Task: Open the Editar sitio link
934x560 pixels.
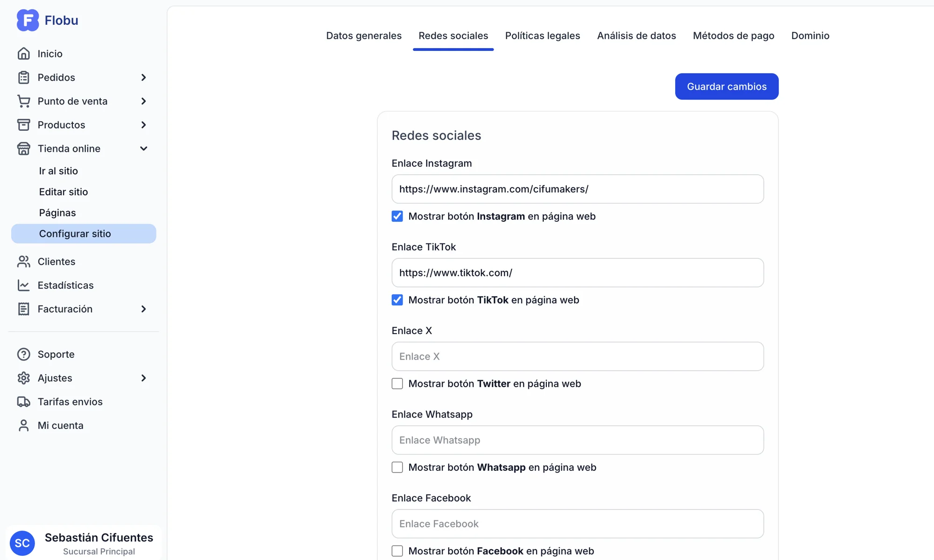Action: pos(64,192)
